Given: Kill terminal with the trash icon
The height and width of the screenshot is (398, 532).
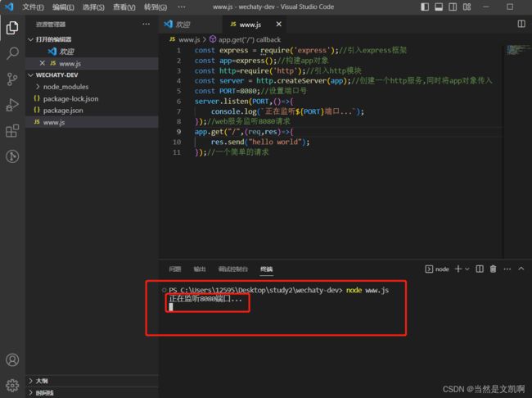Looking at the screenshot, I should coord(493,269).
